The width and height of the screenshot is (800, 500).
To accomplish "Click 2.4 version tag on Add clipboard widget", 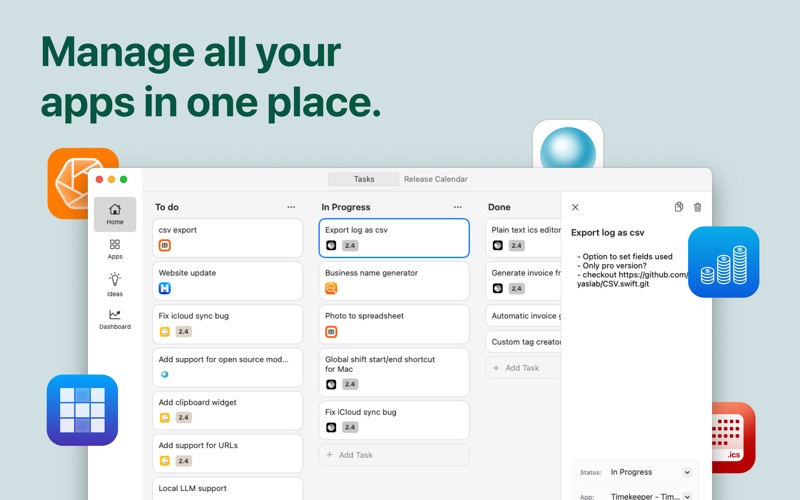I will [183, 418].
